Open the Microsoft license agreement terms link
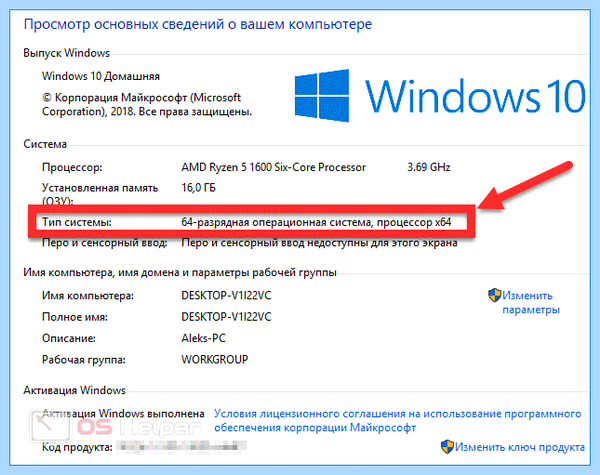 point(398,421)
